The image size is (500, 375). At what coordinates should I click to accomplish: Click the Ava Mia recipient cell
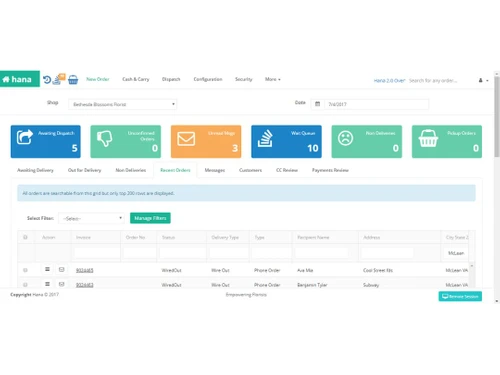[x=305, y=270]
